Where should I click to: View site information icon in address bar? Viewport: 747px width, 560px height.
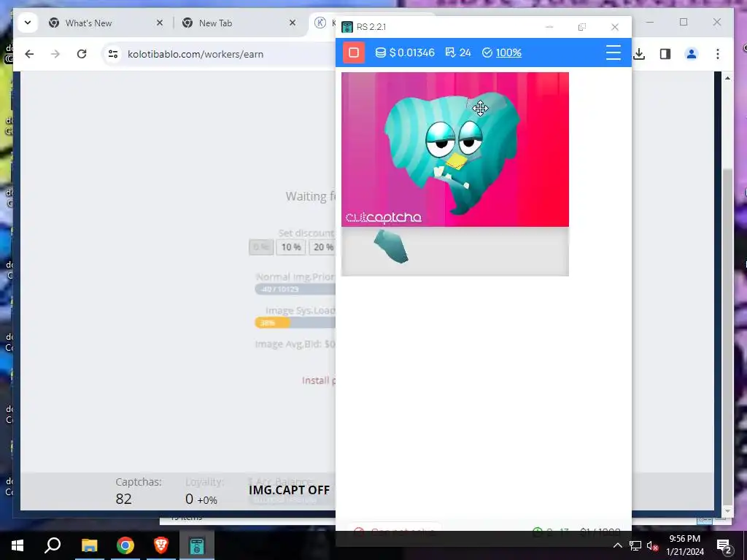[113, 54]
